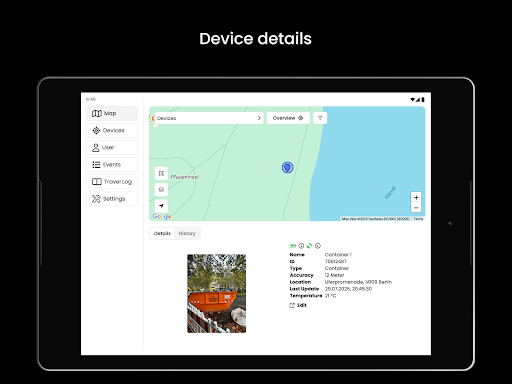Screen dimensions: 512x384
Task: Open the map filter icon button
Action: (x=320, y=118)
